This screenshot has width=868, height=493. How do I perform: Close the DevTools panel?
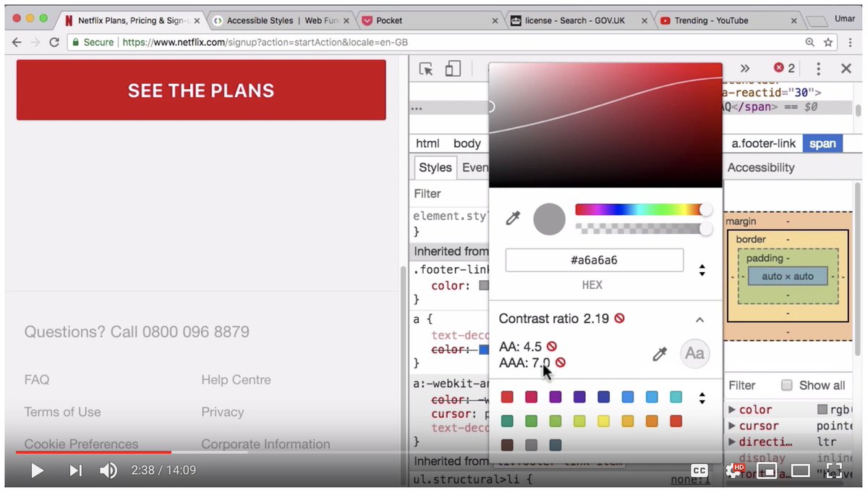coord(846,69)
